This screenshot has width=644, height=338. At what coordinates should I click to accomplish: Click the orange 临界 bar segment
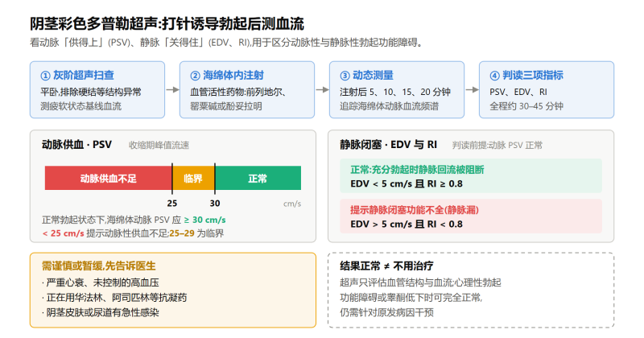click(193, 178)
